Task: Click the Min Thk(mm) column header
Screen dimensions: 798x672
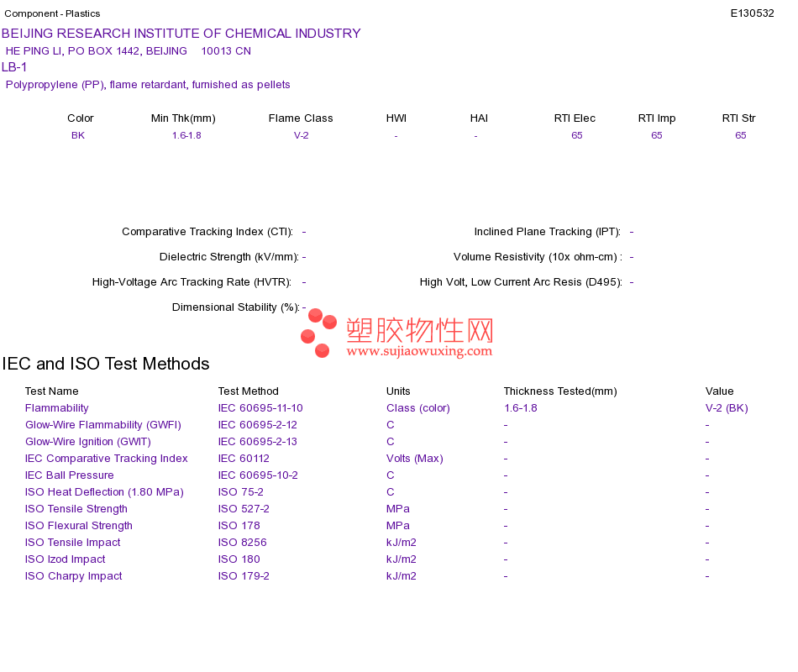Action: pos(183,118)
